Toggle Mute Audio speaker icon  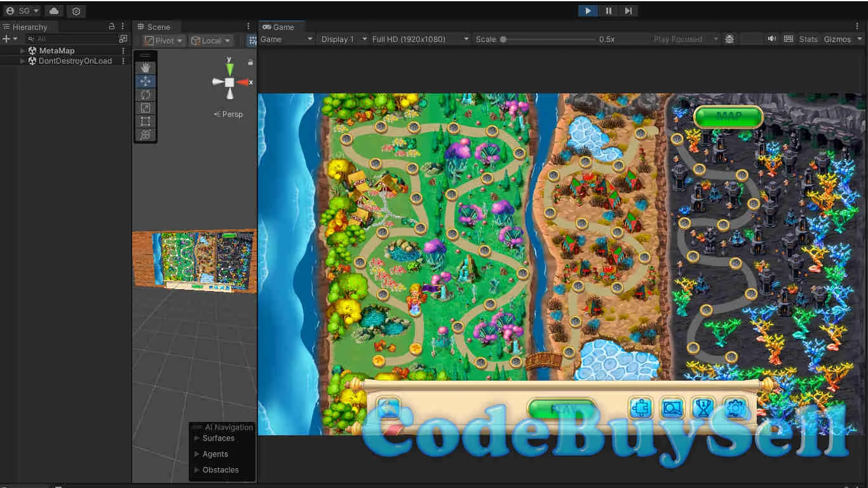tap(771, 39)
